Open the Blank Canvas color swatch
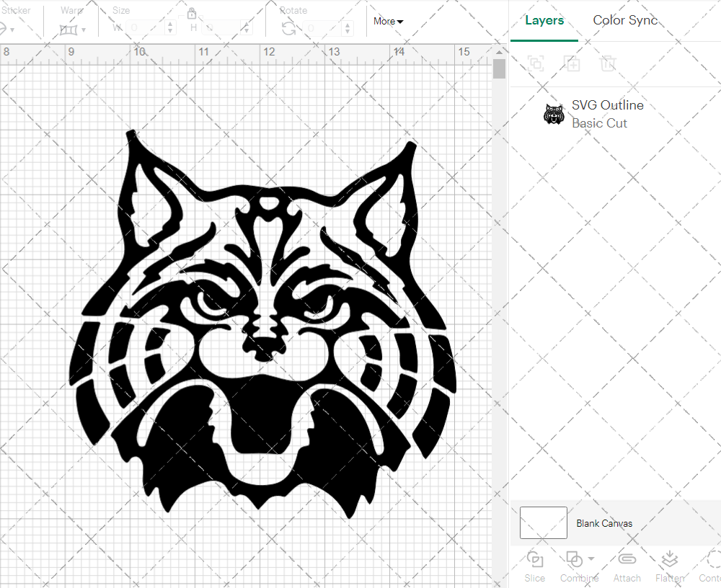 coord(543,522)
